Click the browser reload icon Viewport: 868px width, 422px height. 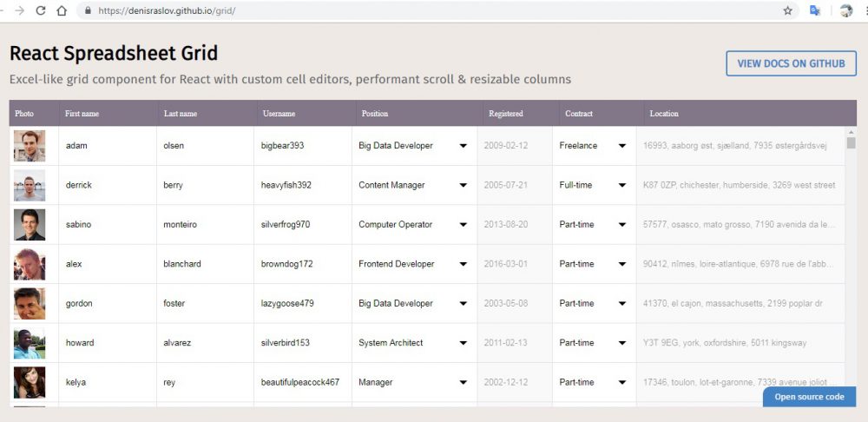click(x=40, y=11)
